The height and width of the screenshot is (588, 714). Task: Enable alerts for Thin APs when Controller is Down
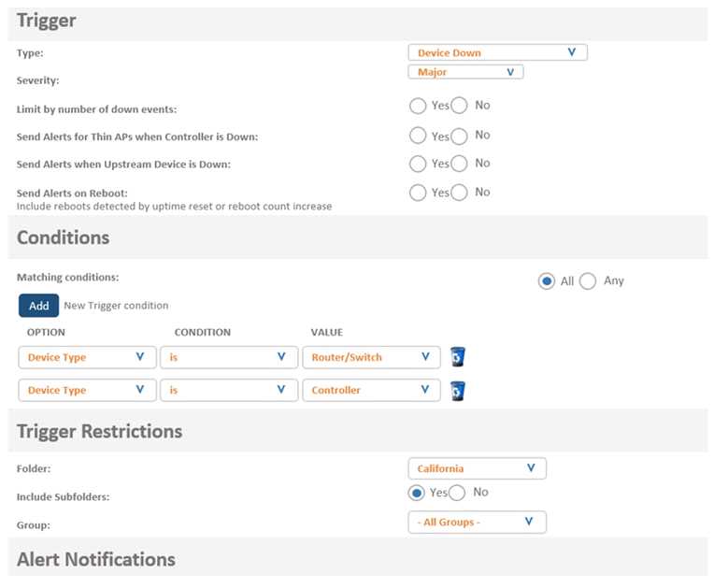(419, 136)
